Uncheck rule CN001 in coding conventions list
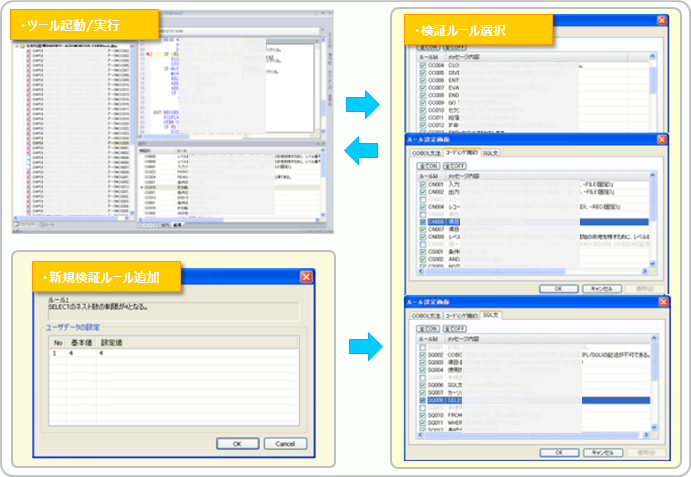 coord(423,184)
